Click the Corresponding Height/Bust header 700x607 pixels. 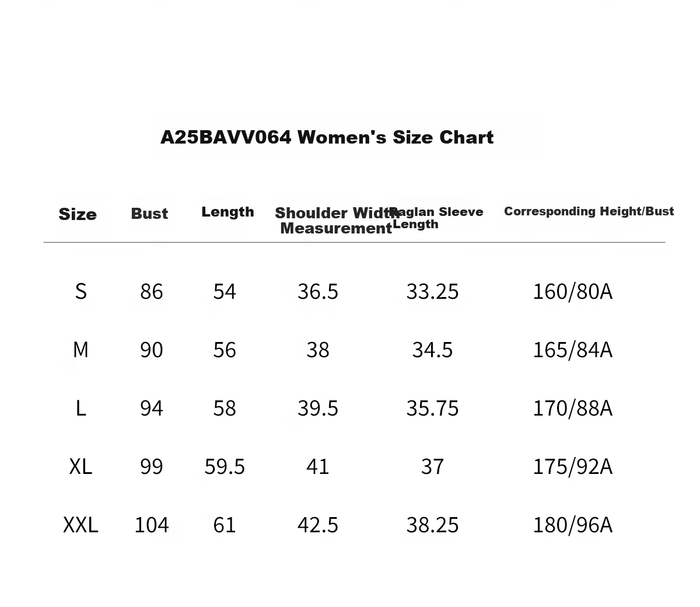[x=589, y=211]
